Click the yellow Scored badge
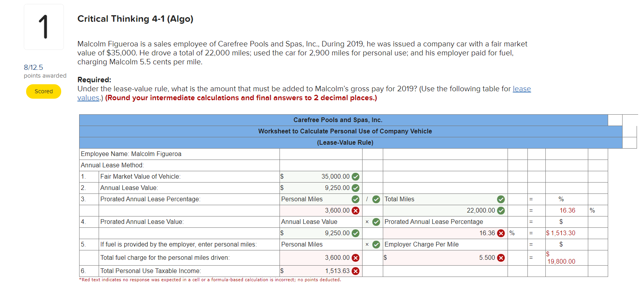Screen dimensions: 644x298 44,92
